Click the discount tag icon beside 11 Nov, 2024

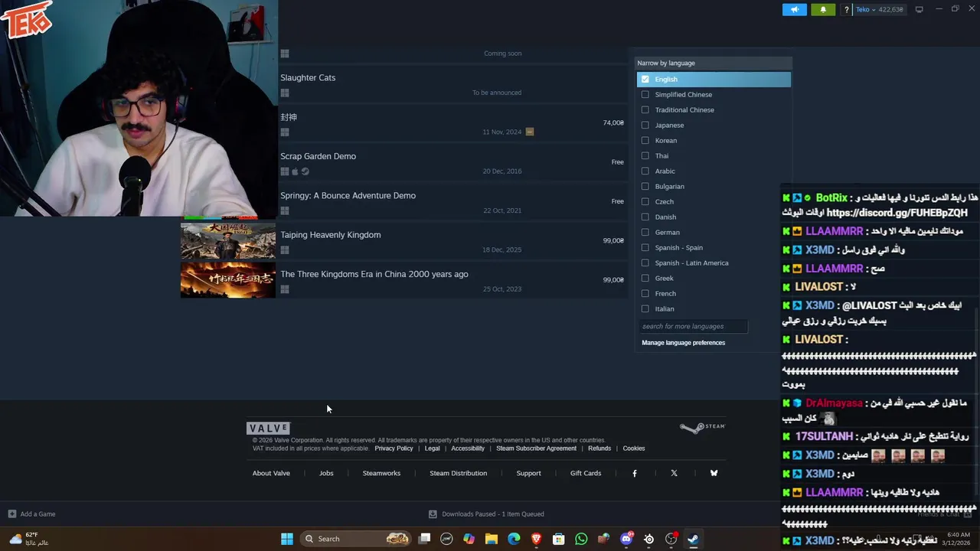point(529,132)
